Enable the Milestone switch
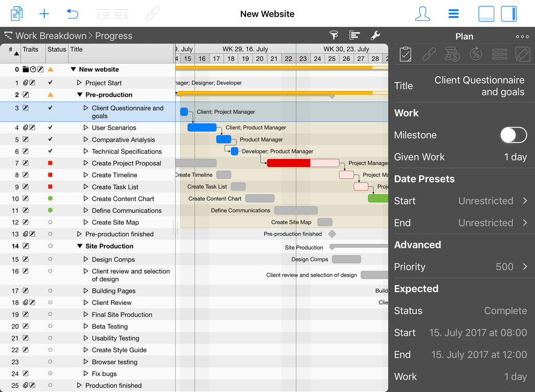 coord(514,134)
